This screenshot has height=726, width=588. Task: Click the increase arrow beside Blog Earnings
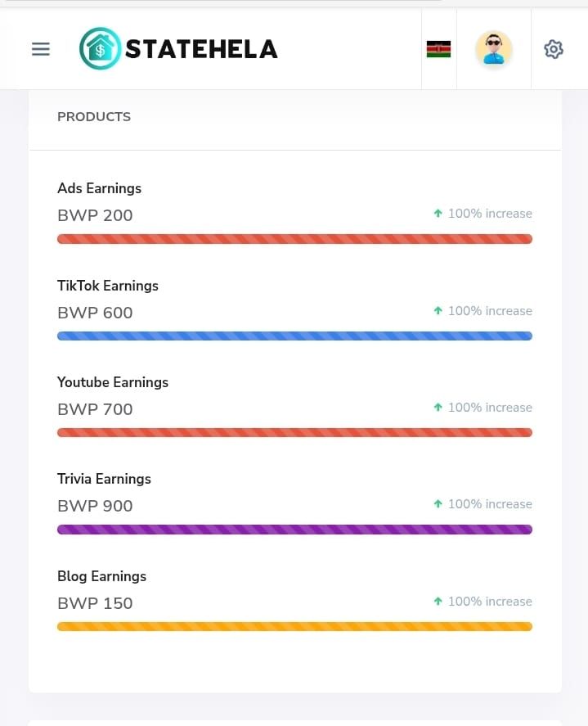coord(438,601)
